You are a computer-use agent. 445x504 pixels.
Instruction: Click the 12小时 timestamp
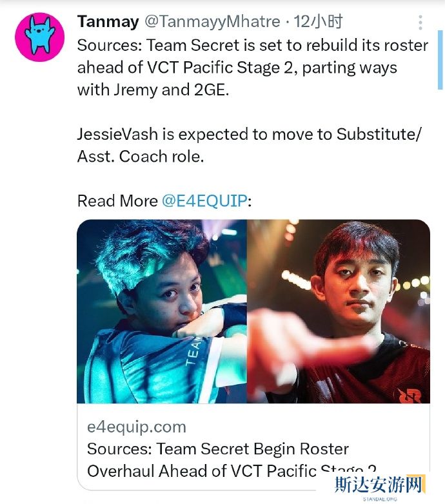[318, 21]
